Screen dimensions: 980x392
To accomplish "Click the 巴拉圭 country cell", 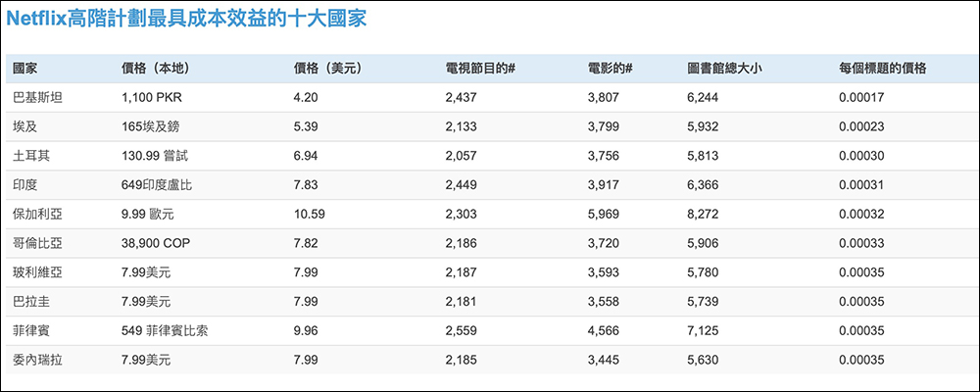I will pos(32,302).
